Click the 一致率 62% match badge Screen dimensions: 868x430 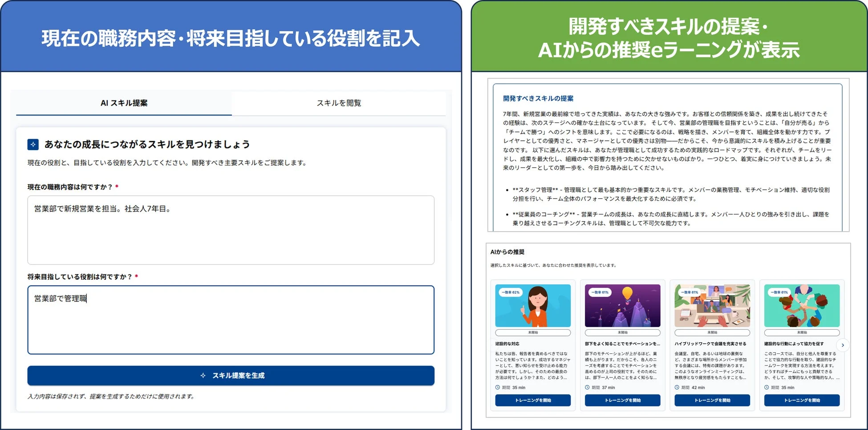[x=511, y=292]
